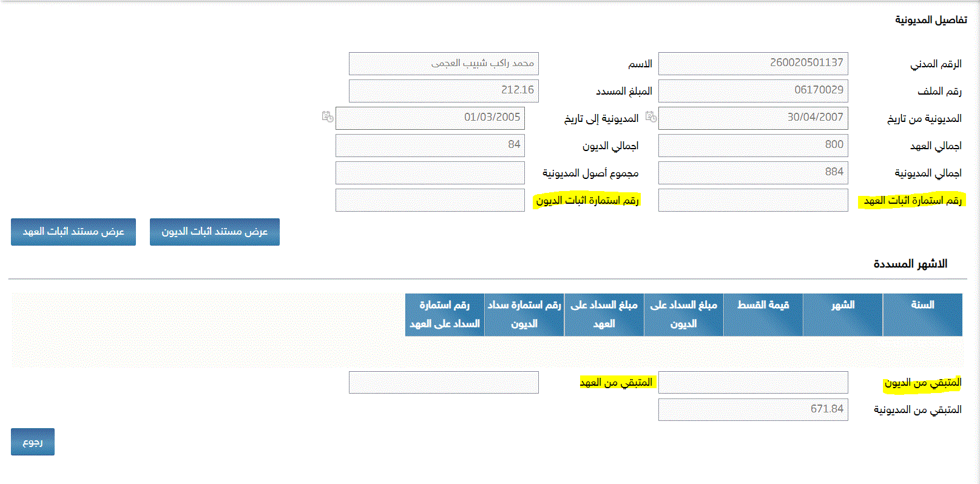Click the مبلغ السداد على العهد header
Screen dimensions: 980x484
pyautogui.click(x=604, y=315)
